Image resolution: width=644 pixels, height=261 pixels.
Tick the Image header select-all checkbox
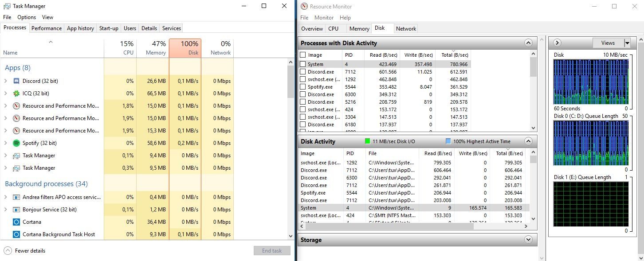(x=303, y=55)
